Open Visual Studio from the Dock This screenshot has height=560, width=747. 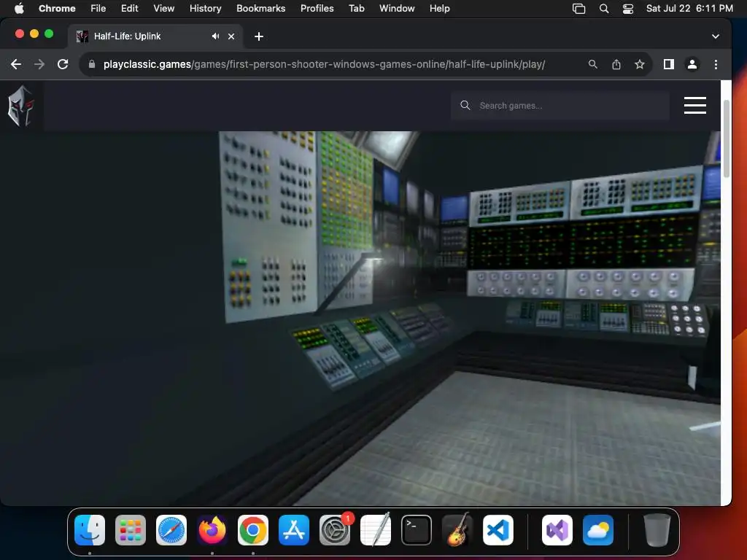click(x=557, y=530)
